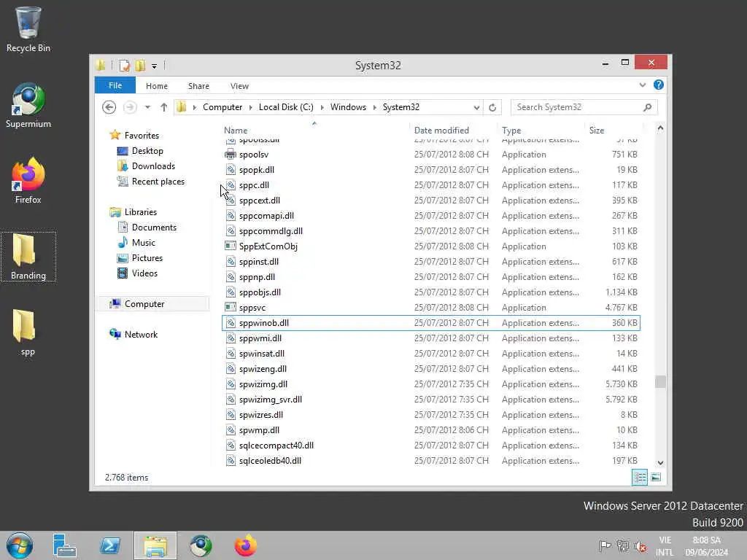This screenshot has width=747, height=560.
Task: Click the file list scroll down arrow
Action: [x=660, y=462]
